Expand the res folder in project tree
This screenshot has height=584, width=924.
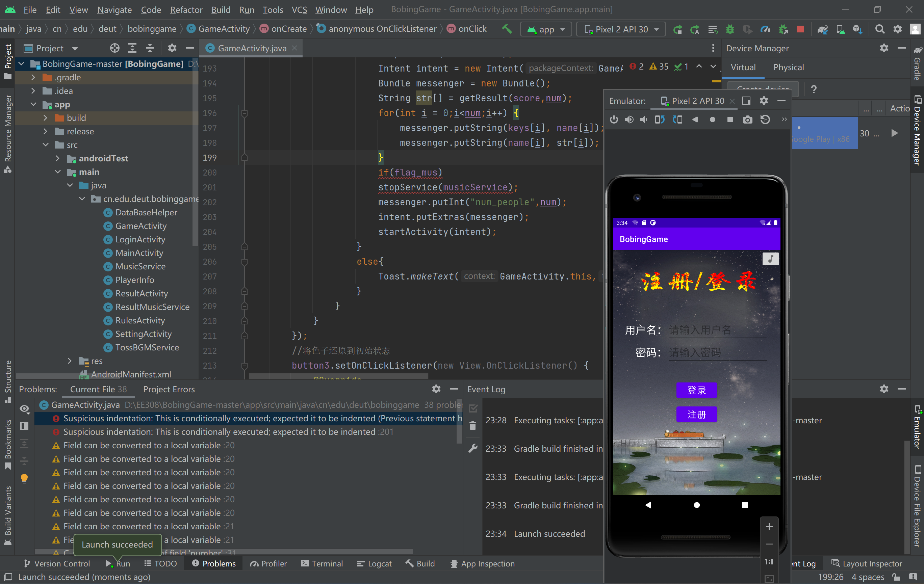[x=70, y=361]
